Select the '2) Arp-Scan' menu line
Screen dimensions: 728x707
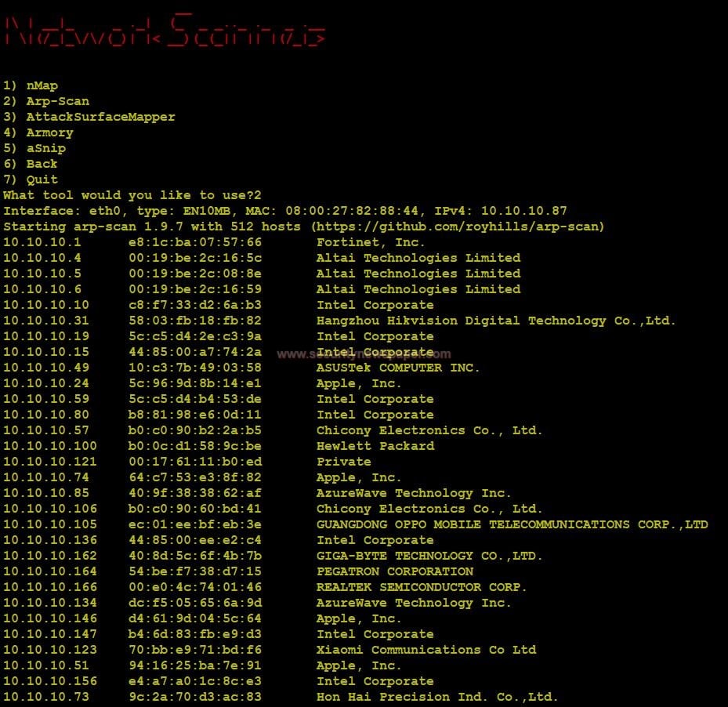(x=46, y=101)
